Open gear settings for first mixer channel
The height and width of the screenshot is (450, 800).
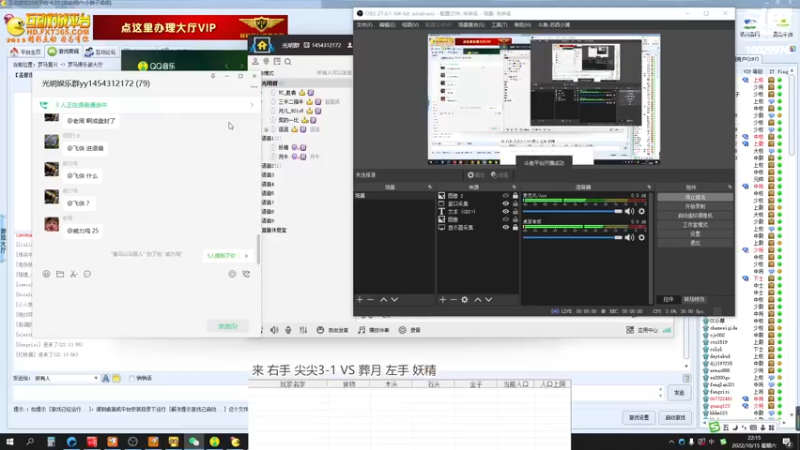[x=642, y=211]
